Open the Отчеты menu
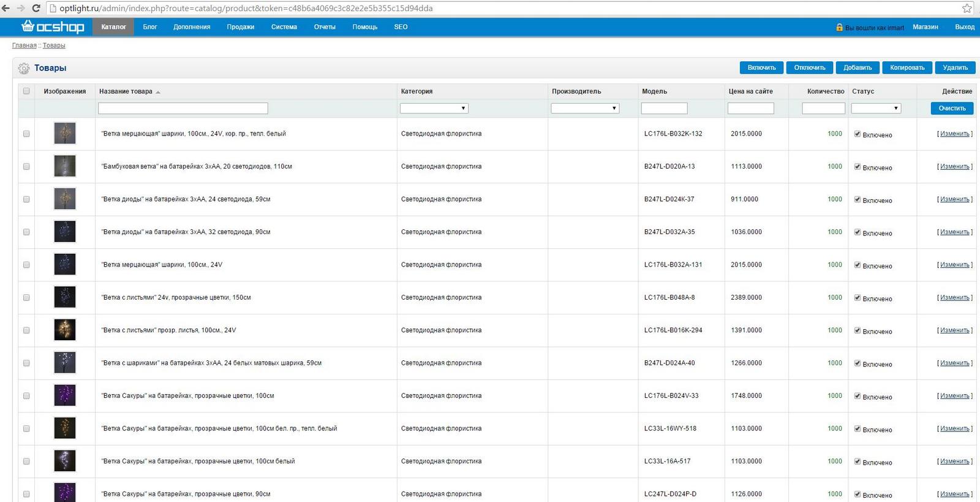 (x=325, y=27)
